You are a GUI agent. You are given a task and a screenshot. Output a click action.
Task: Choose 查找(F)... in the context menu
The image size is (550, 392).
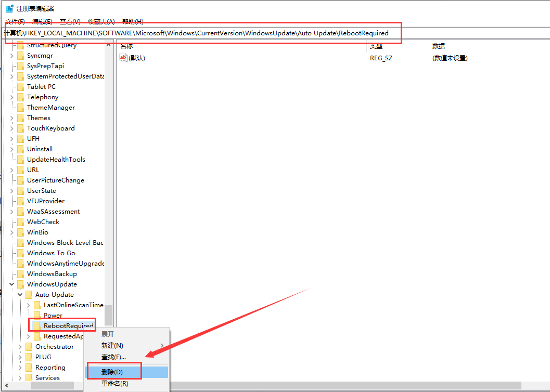(x=126, y=357)
